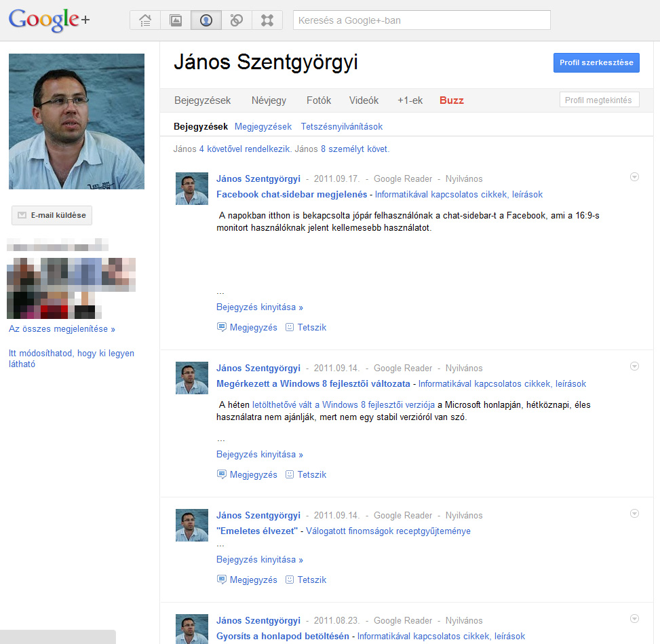
Task: Open the Home stream icon
Action: (x=145, y=20)
